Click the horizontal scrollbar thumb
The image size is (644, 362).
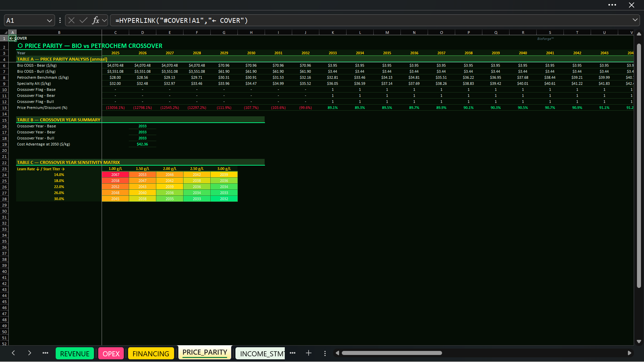coord(392,353)
